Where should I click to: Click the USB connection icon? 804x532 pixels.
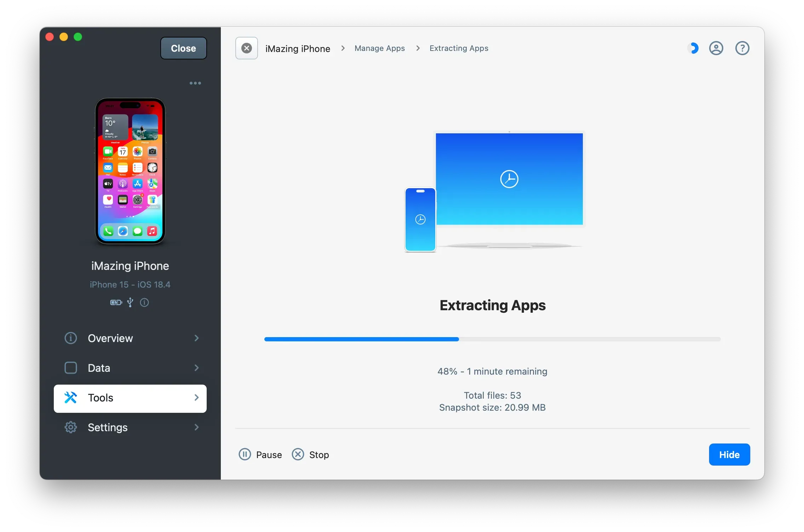point(130,302)
